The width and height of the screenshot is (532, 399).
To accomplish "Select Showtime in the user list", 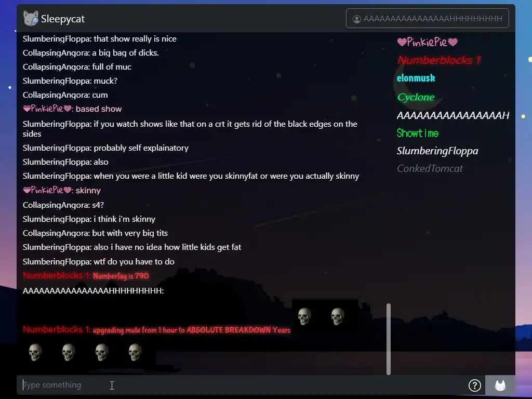I will 418,133.
